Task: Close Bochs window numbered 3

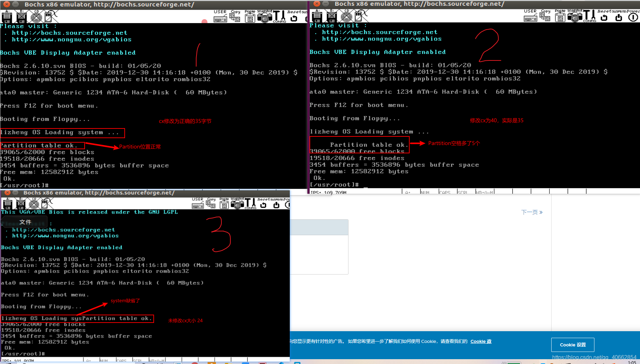Action: [7, 193]
